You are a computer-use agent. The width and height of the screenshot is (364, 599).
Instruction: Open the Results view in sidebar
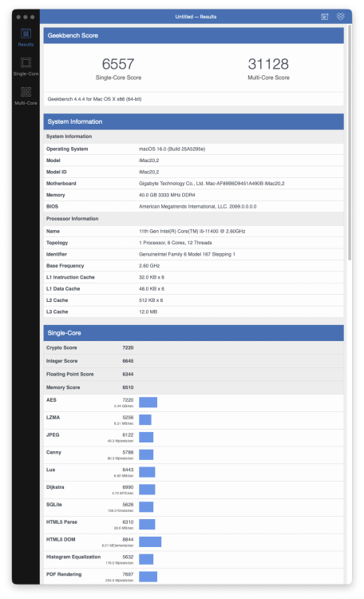click(x=26, y=38)
